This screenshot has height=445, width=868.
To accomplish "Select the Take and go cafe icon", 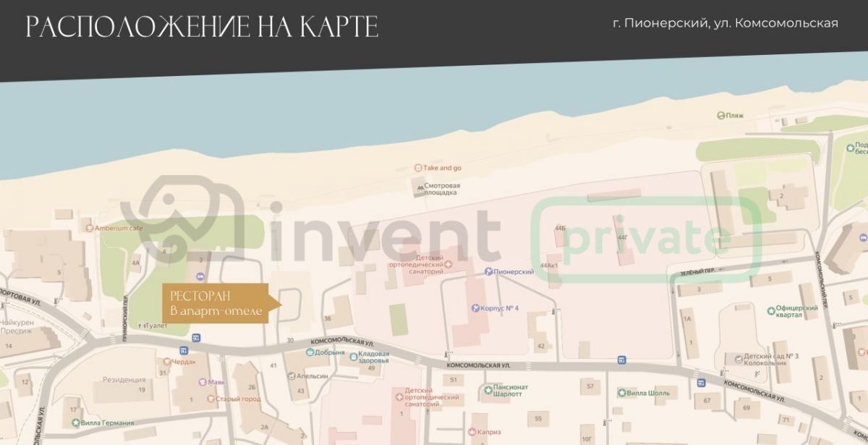I will 417,168.
